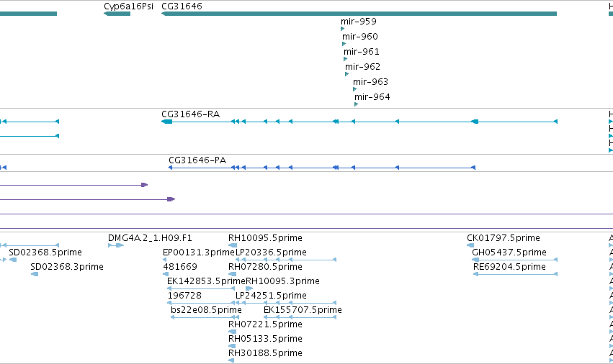The image size is (613, 364).
Task: Click the RE69204.5prime alignment line
Action: [x=515, y=274]
